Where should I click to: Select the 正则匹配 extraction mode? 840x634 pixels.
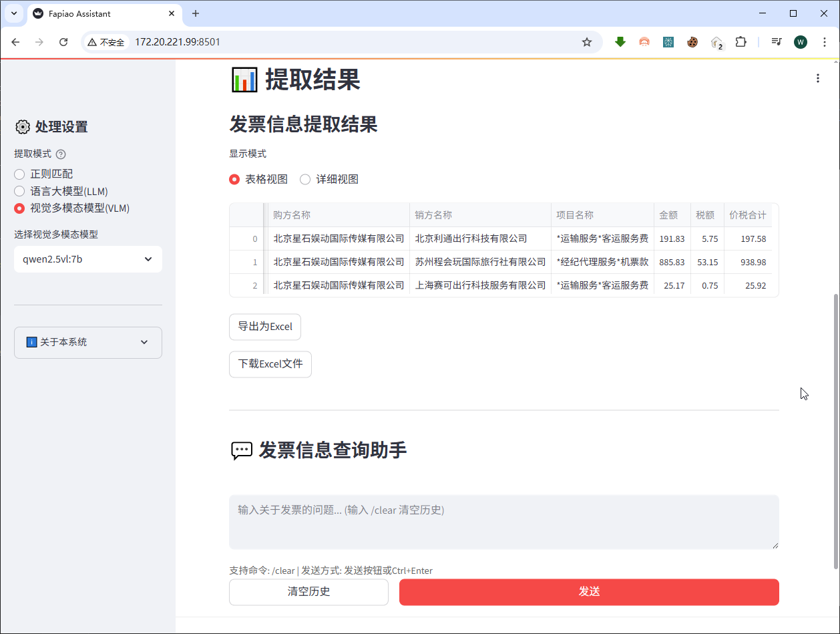pos(18,173)
